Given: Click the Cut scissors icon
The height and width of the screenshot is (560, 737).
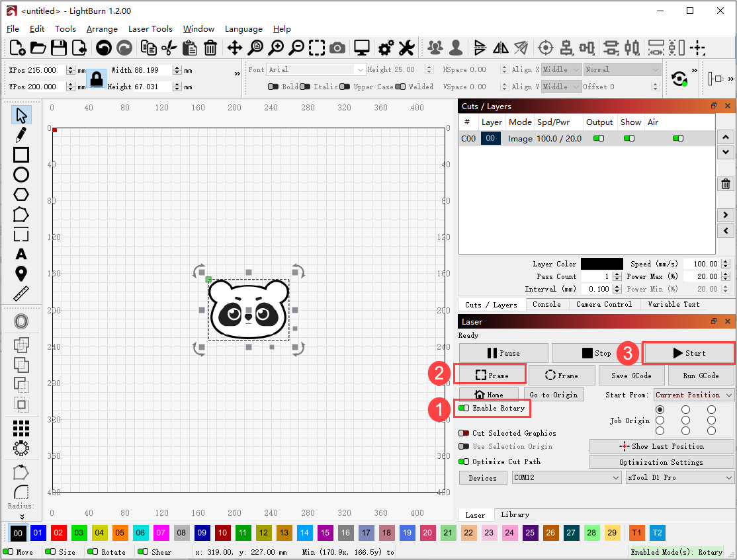Looking at the screenshot, I should [169, 48].
